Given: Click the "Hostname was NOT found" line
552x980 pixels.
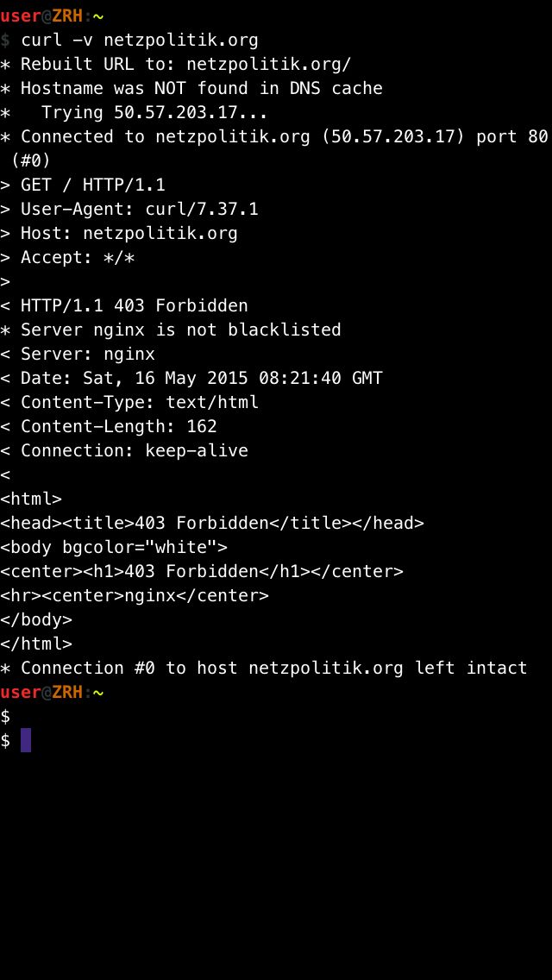Looking at the screenshot, I should 201,89.
